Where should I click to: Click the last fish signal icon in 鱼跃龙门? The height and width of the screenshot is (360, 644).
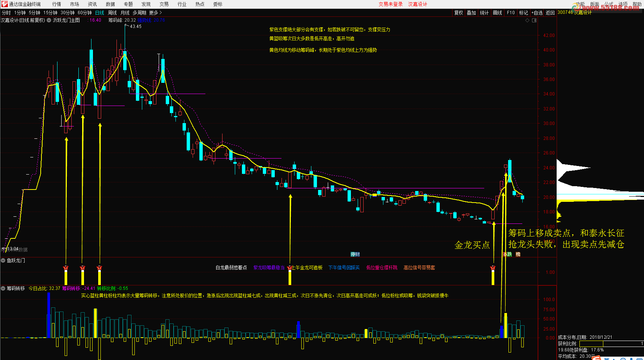click(493, 268)
